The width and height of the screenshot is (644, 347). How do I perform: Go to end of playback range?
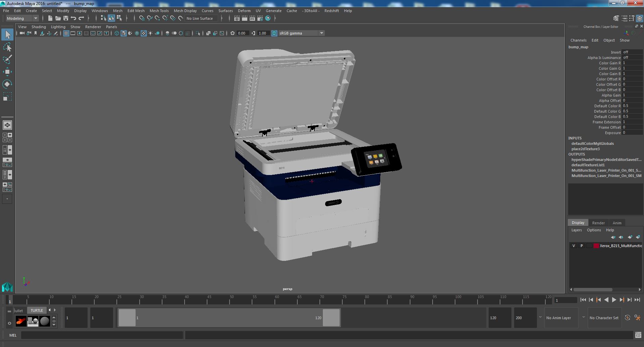637,300
